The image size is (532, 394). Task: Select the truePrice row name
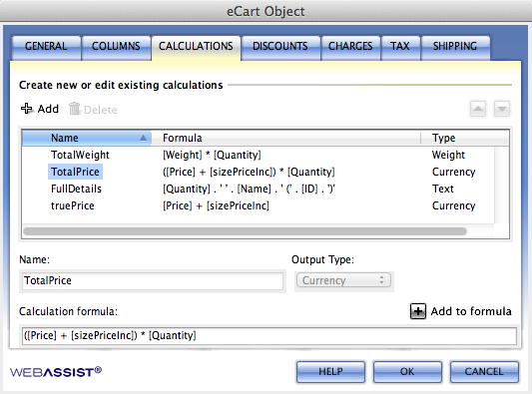tap(73, 205)
